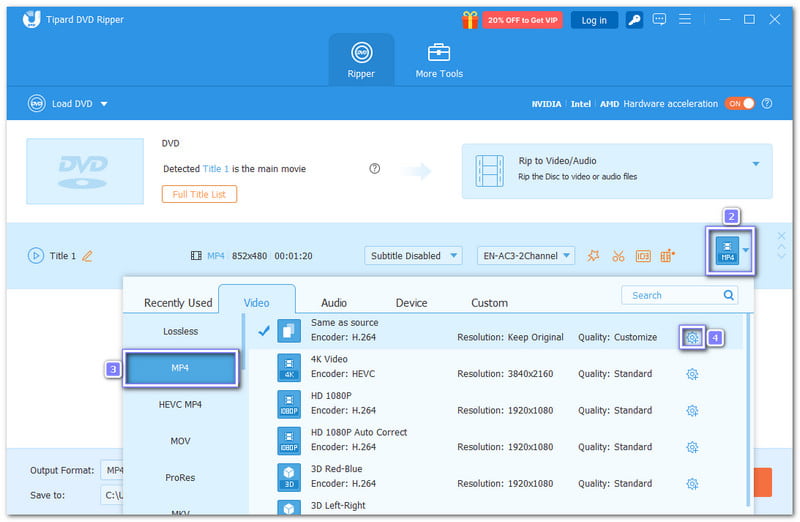Click the key register icon in title bar
Viewport: 800px width, 522px height.
click(634, 20)
